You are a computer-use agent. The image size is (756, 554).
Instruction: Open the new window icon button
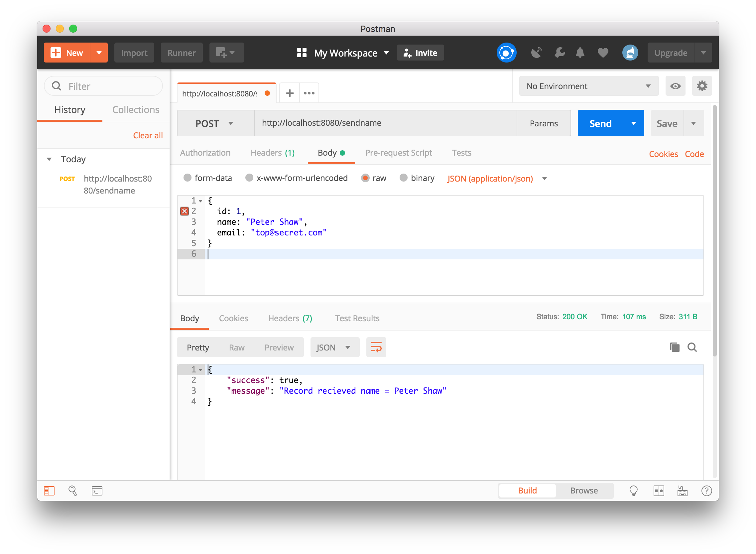(226, 53)
